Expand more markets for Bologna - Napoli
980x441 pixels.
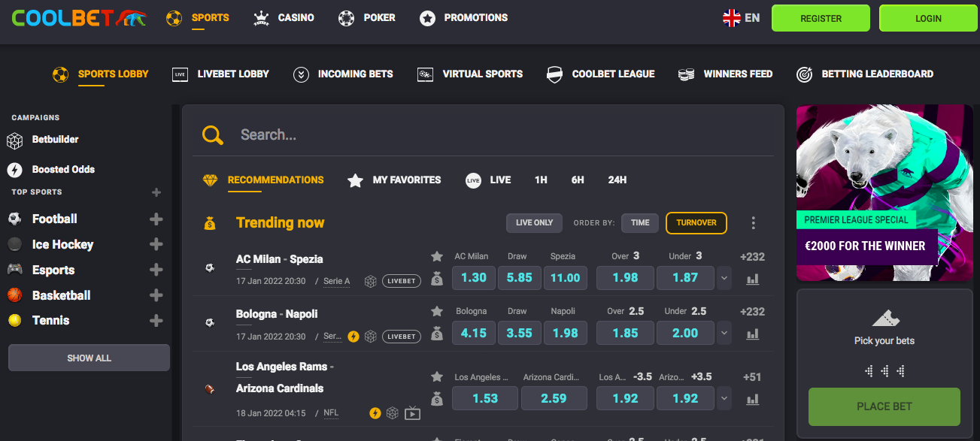coord(724,333)
